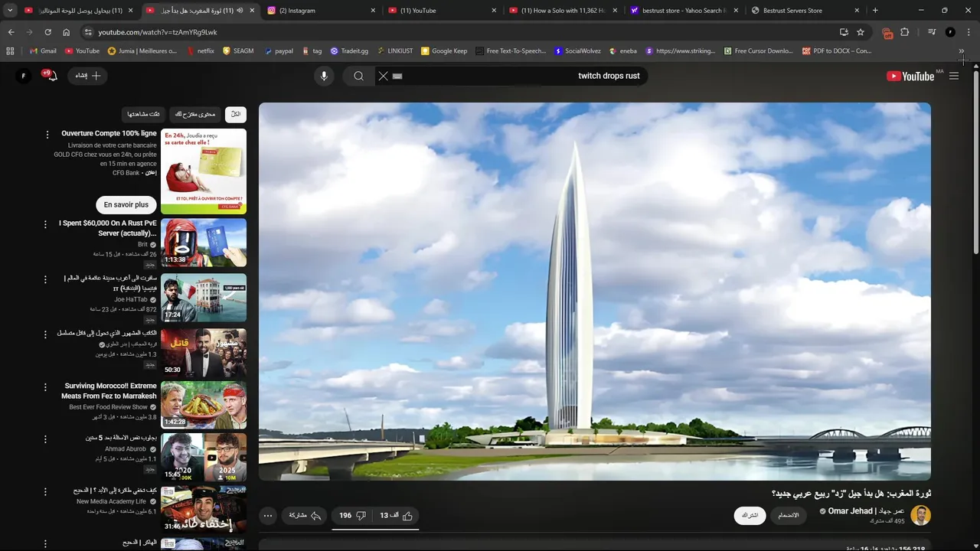
Task: Open Joe HaTTab video thumbnail
Action: pos(204,298)
